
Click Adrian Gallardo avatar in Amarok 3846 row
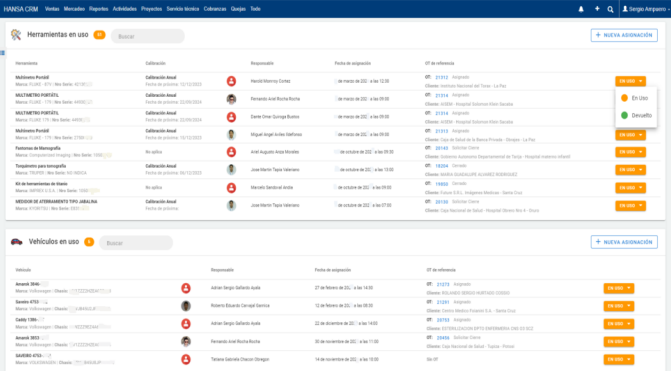[186, 288]
